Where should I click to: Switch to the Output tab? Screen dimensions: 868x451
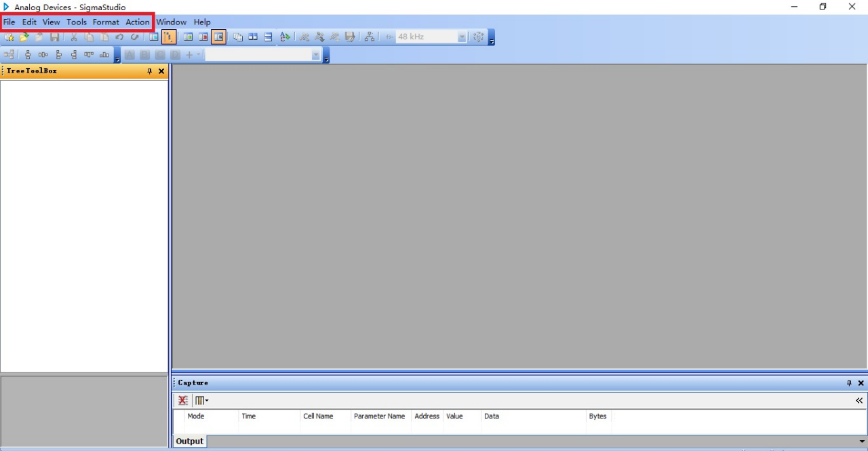190,442
